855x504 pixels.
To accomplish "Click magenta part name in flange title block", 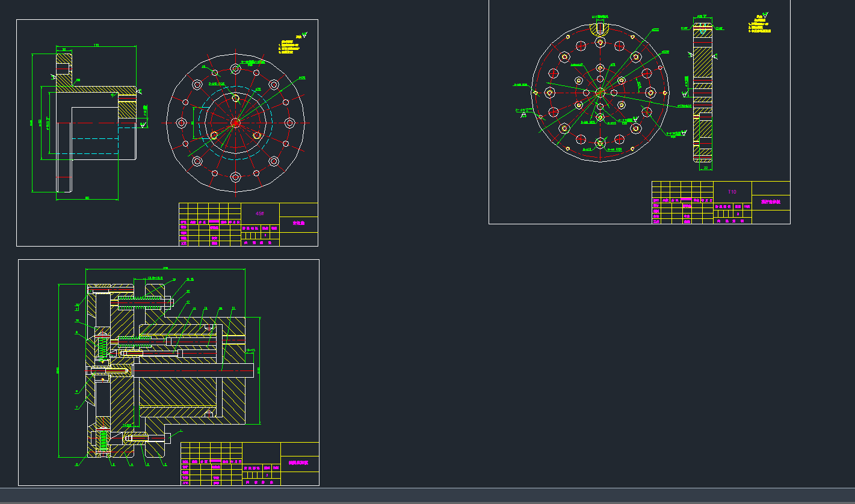I will pyautogui.click(x=298, y=223).
